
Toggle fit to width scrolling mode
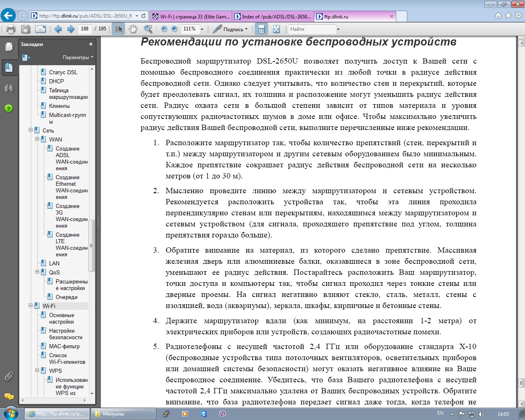(x=261, y=29)
